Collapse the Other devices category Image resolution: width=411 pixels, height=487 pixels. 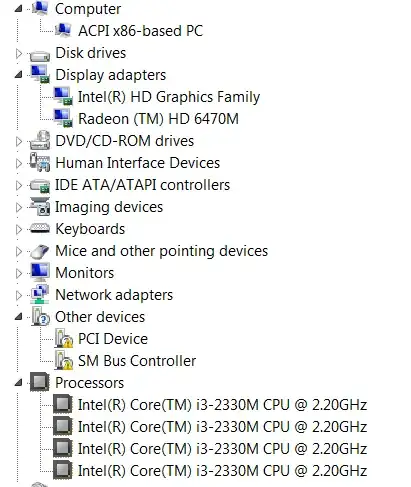[x=19, y=317]
